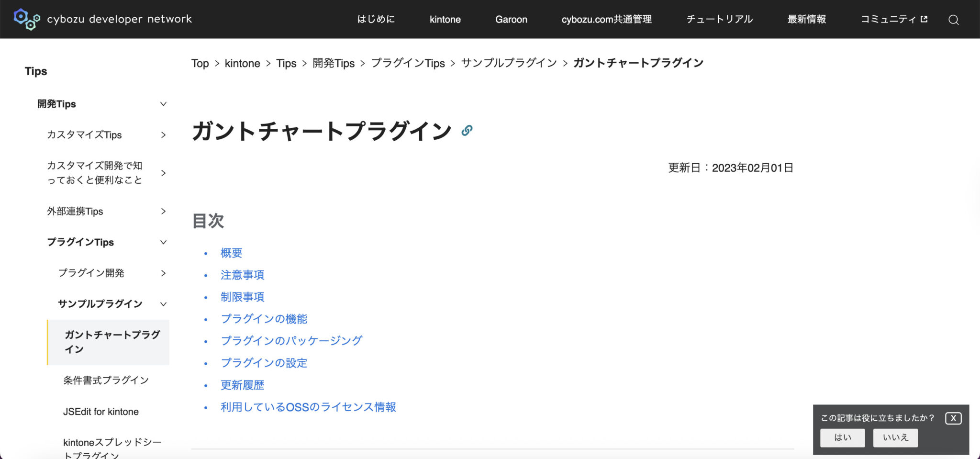Screen dimensions: 980x459
Task: Dismiss the feedback popup with X
Action: click(953, 418)
